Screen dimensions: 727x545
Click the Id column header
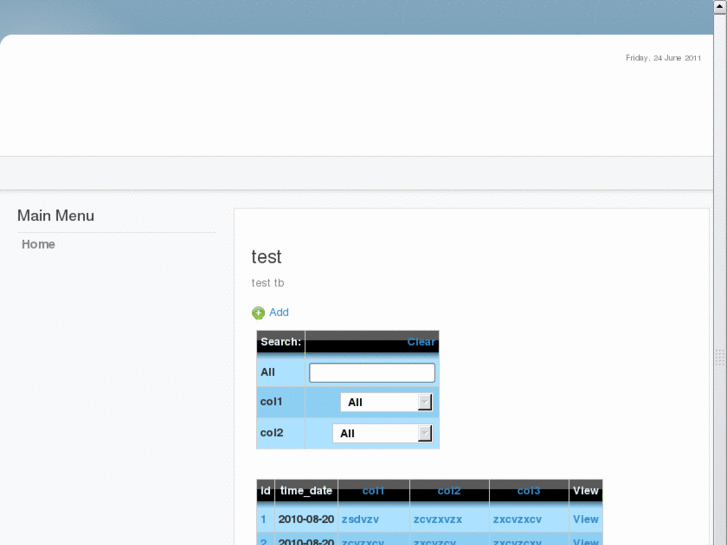click(x=265, y=491)
